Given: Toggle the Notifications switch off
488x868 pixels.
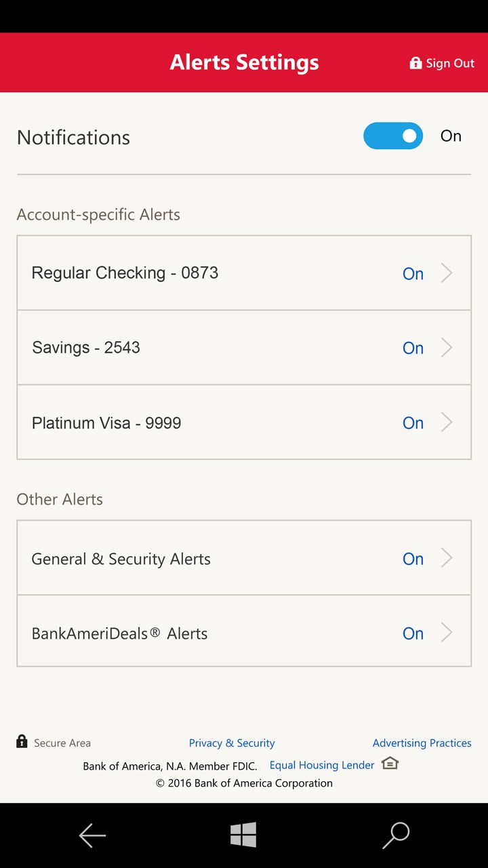Looking at the screenshot, I should coord(393,136).
